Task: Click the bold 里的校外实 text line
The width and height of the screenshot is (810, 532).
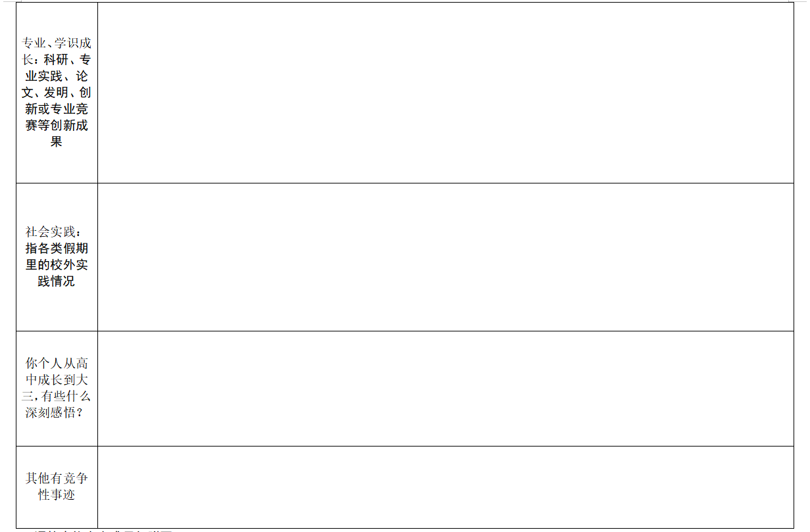Action: [x=57, y=265]
